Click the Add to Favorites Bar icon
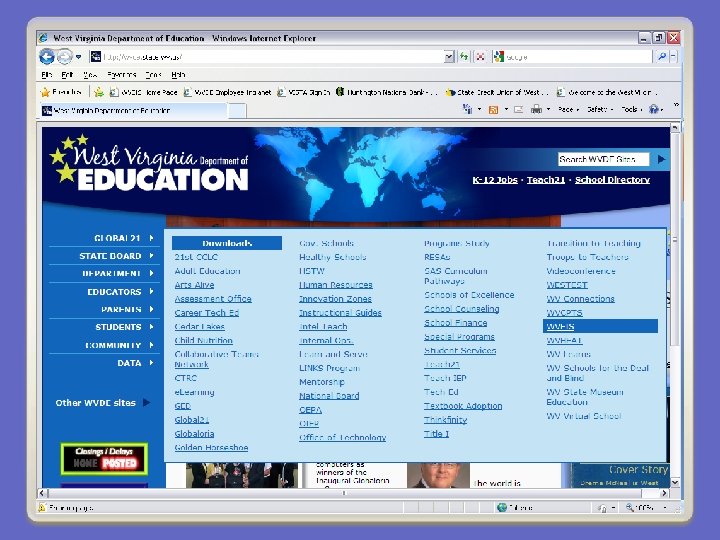 [x=99, y=92]
